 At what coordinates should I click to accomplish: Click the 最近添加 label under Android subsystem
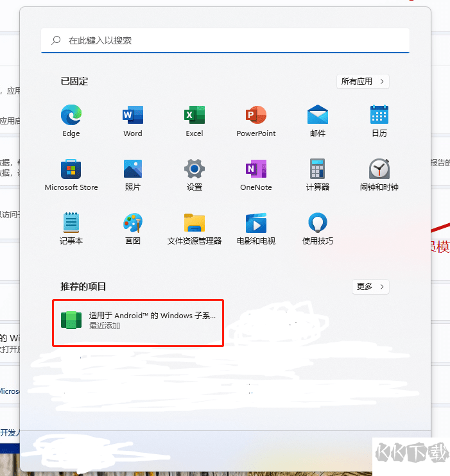coord(105,326)
